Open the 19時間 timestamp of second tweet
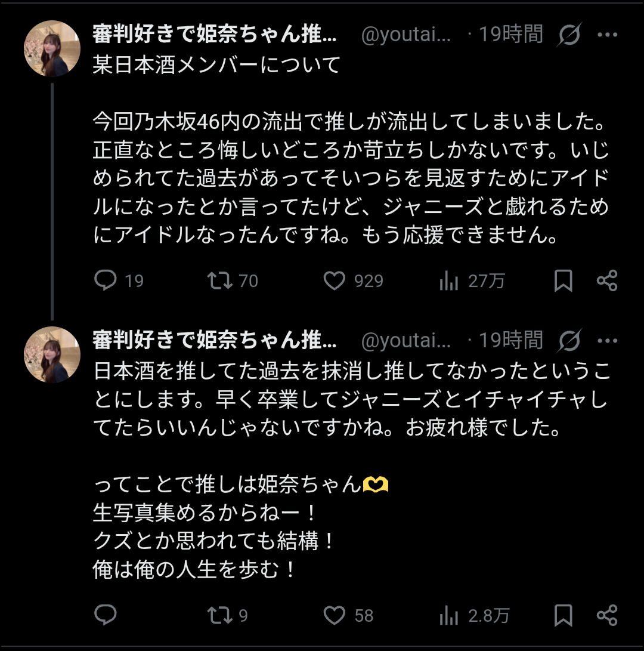The image size is (644, 651). pos(511,340)
